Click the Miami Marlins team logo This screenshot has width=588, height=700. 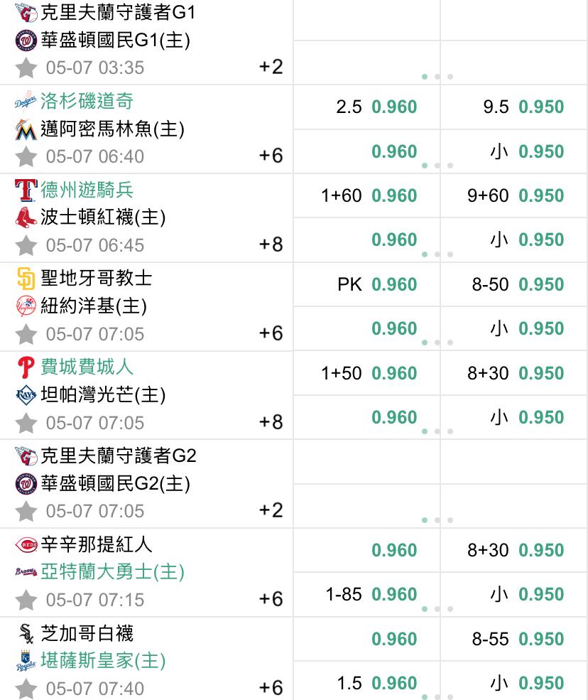[x=26, y=129]
